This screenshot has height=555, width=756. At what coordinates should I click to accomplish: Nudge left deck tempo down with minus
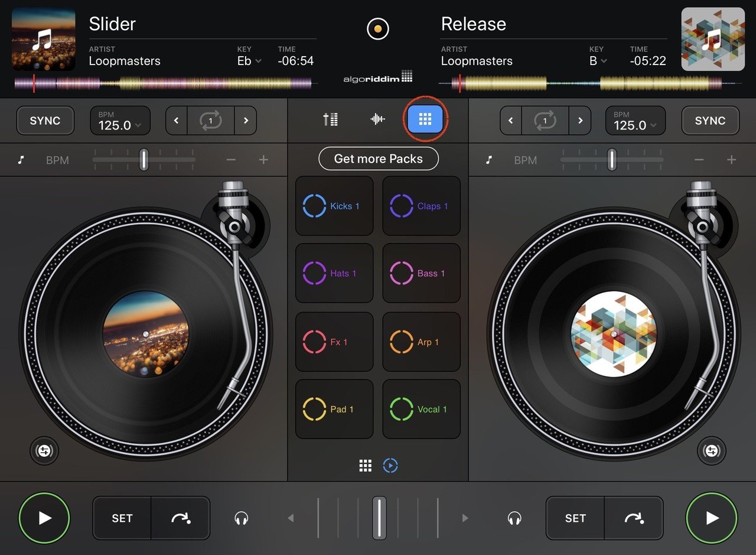pyautogui.click(x=231, y=160)
